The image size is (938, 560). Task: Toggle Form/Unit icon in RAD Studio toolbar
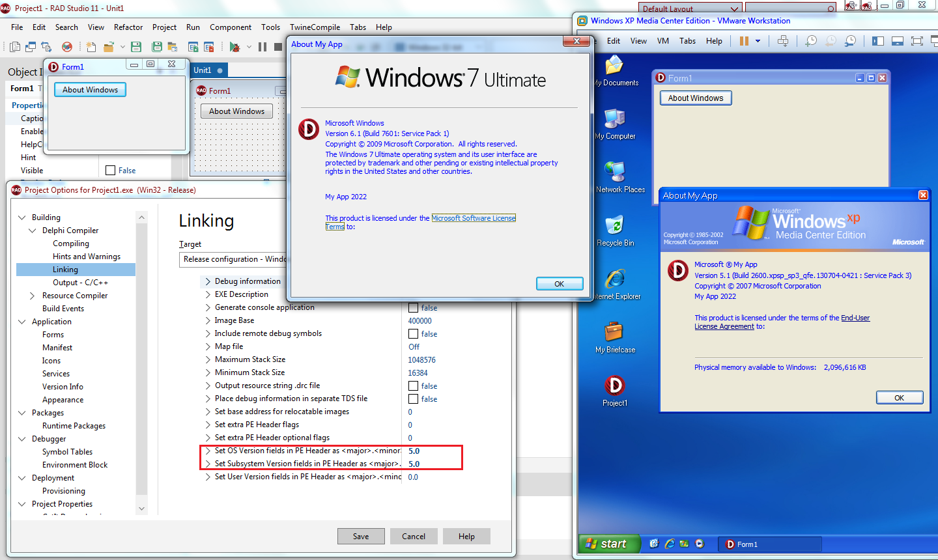point(46,47)
